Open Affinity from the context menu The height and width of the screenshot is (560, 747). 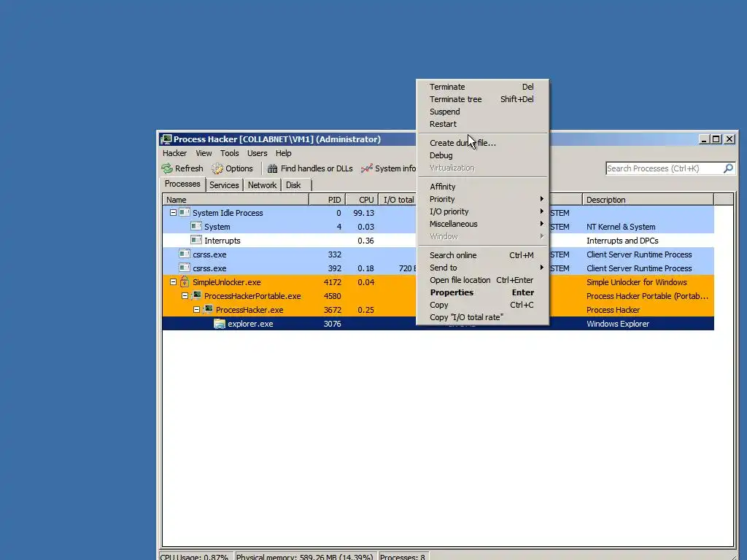pos(483,187)
